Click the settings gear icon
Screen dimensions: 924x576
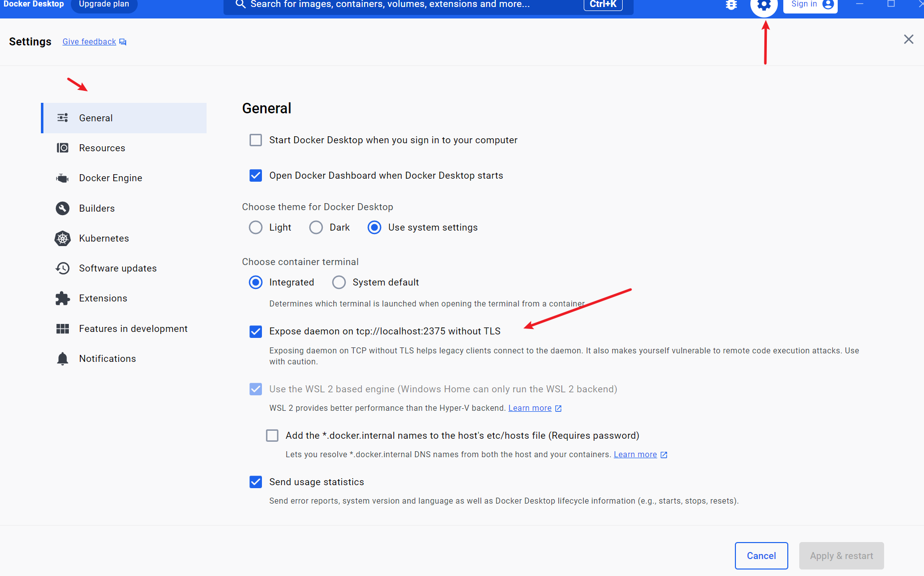tap(764, 5)
